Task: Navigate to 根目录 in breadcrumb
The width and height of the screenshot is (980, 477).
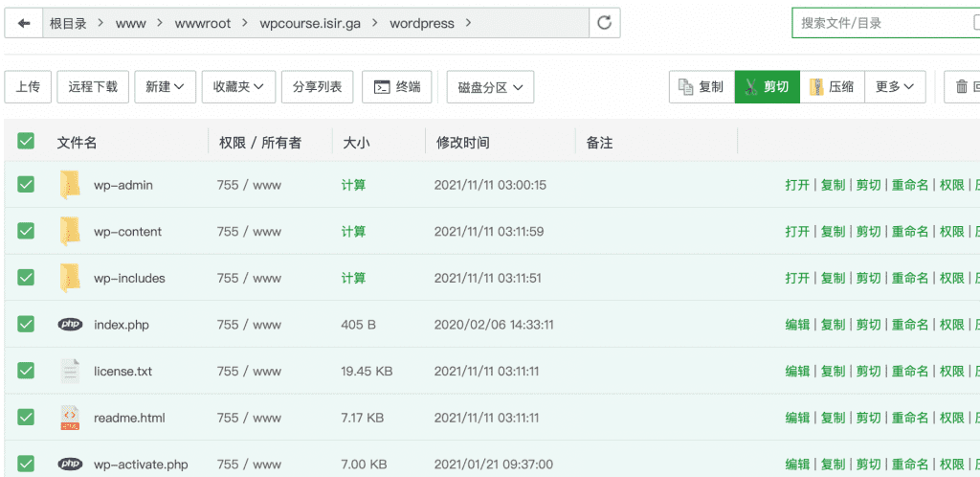Action: pos(68,24)
